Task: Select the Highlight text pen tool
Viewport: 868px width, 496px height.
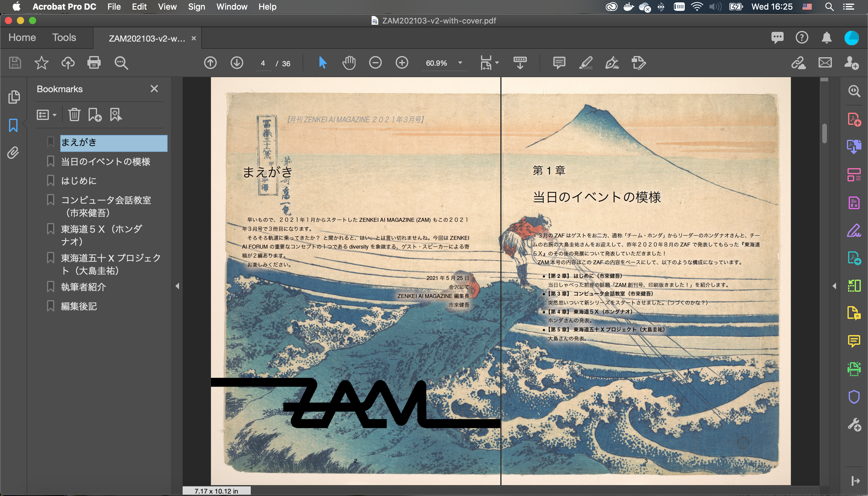Action: point(586,63)
